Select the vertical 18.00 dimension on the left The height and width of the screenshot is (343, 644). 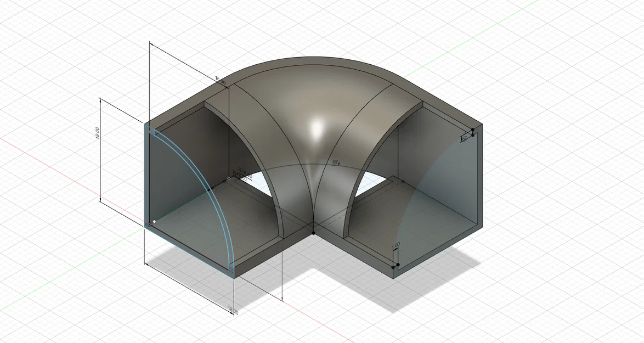coord(97,133)
